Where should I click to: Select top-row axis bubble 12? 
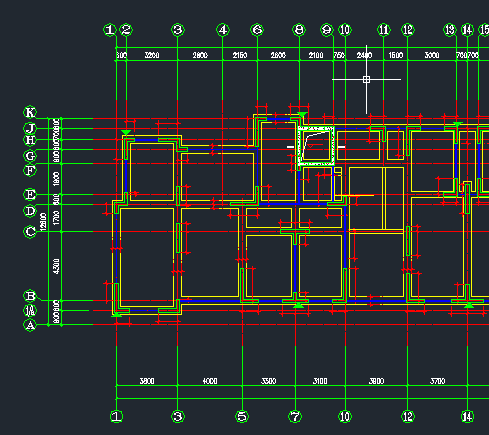(x=408, y=30)
